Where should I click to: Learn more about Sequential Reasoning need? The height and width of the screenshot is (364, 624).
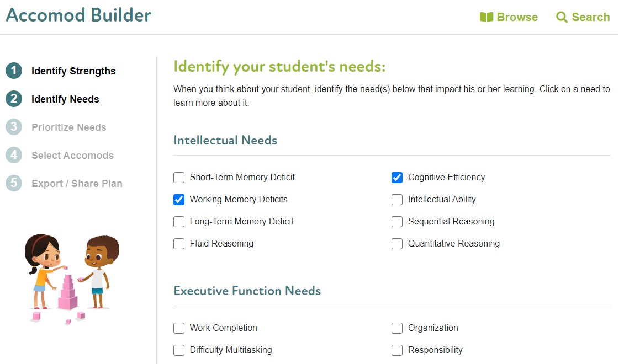click(x=451, y=222)
